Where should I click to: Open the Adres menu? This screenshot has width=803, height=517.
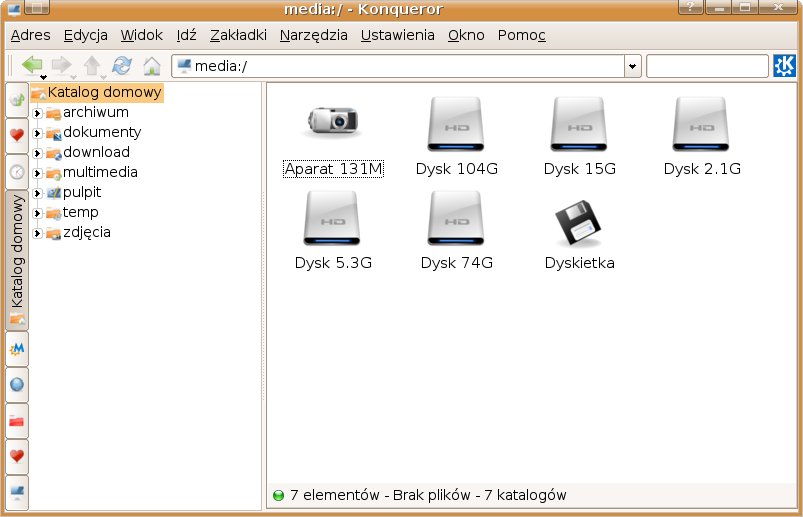click(x=31, y=35)
